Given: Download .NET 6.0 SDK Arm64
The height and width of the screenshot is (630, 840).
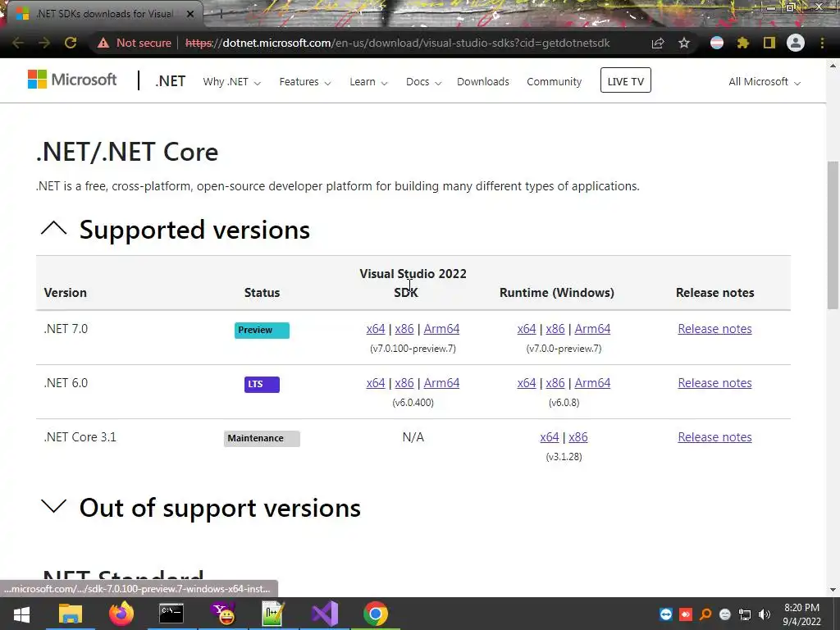Looking at the screenshot, I should pyautogui.click(x=441, y=383).
